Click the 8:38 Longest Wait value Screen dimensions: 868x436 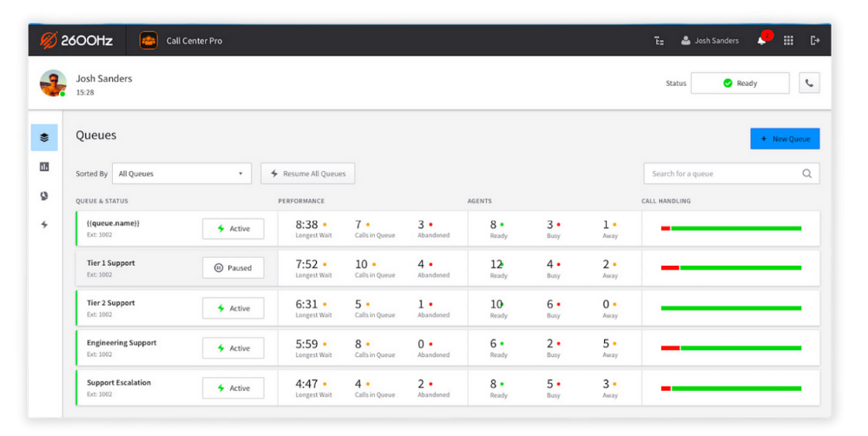[x=306, y=224]
